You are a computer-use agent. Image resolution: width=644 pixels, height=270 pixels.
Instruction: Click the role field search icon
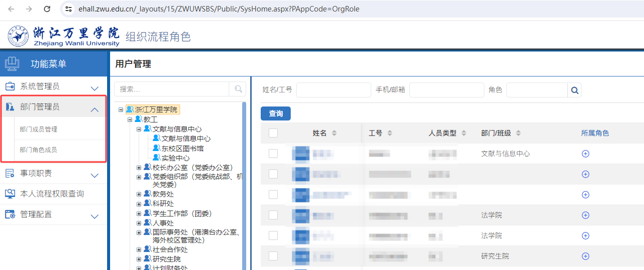click(x=574, y=90)
